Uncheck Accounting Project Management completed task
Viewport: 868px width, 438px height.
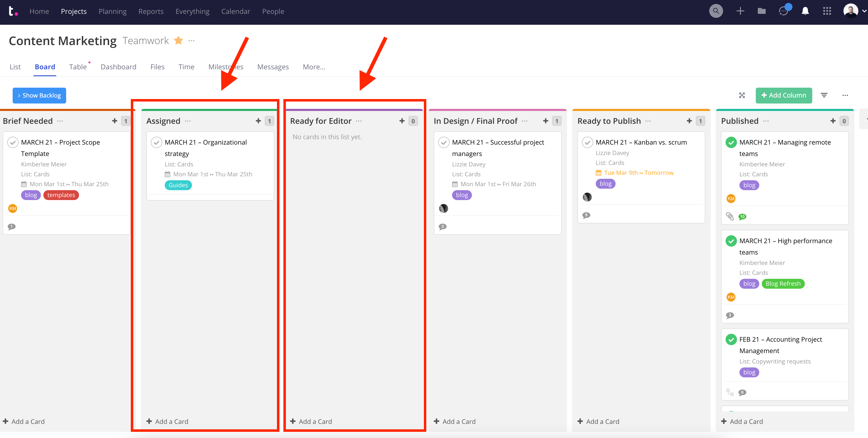pyautogui.click(x=731, y=339)
